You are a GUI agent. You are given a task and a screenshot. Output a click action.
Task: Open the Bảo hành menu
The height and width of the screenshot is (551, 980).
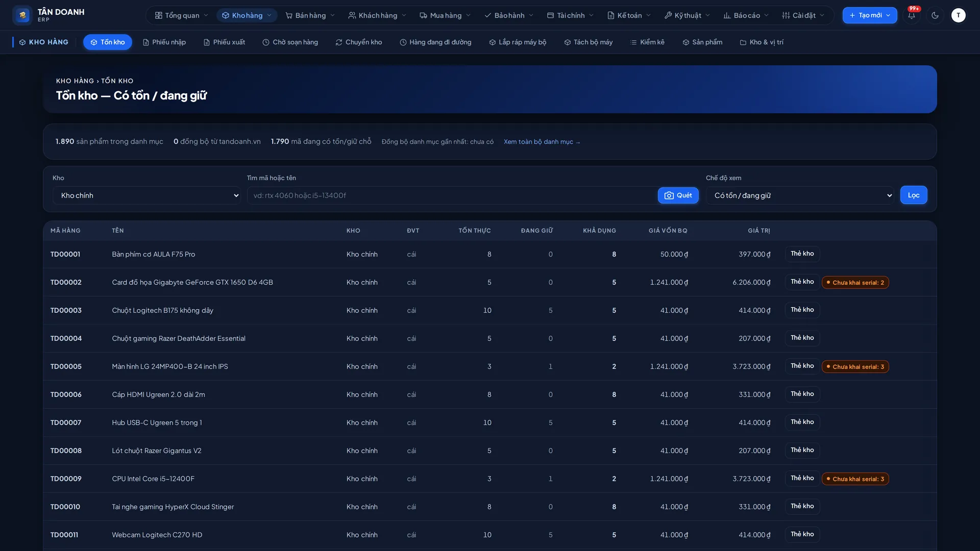click(509, 15)
